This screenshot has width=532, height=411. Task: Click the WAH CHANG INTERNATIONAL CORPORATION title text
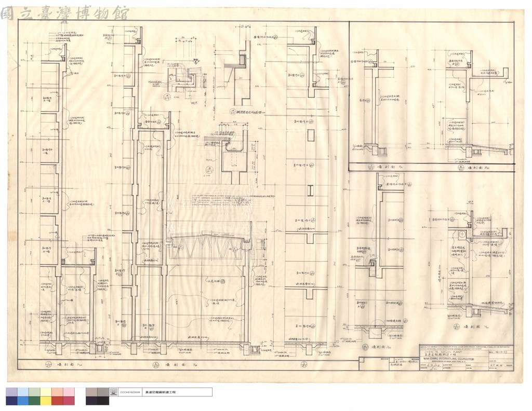tap(448, 359)
